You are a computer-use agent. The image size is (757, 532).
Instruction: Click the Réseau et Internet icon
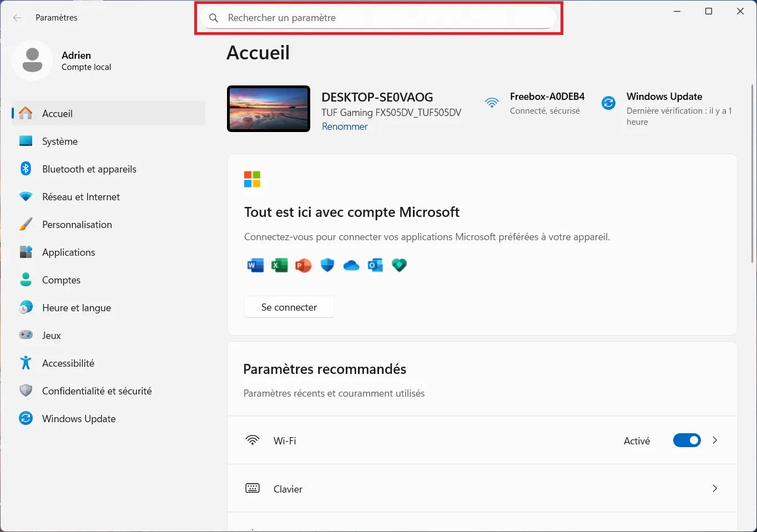coord(26,196)
